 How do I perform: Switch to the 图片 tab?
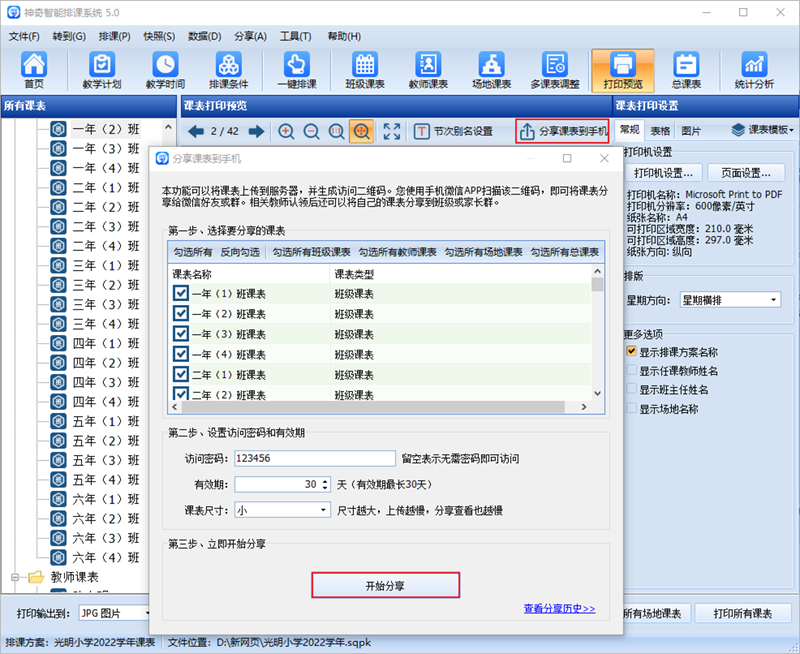click(691, 131)
